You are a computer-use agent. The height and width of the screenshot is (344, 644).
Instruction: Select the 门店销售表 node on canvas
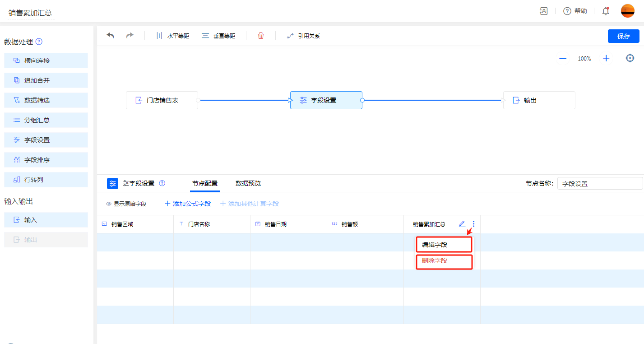162,100
